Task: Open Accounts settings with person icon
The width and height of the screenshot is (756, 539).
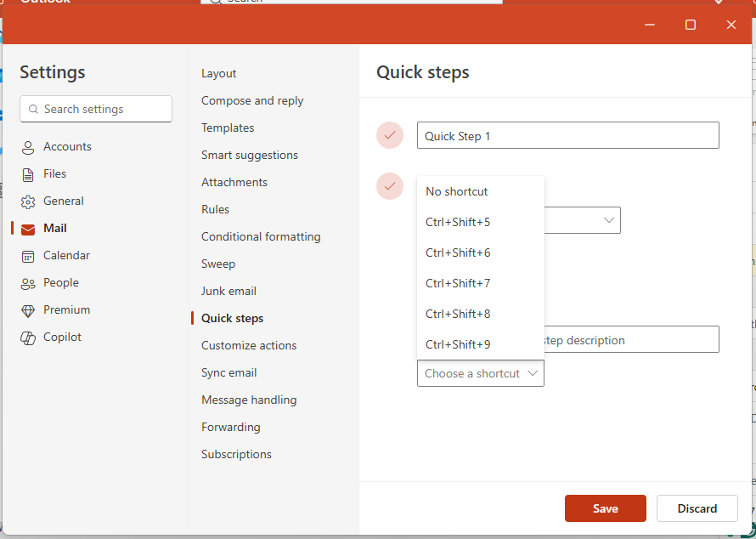Action: coord(28,147)
